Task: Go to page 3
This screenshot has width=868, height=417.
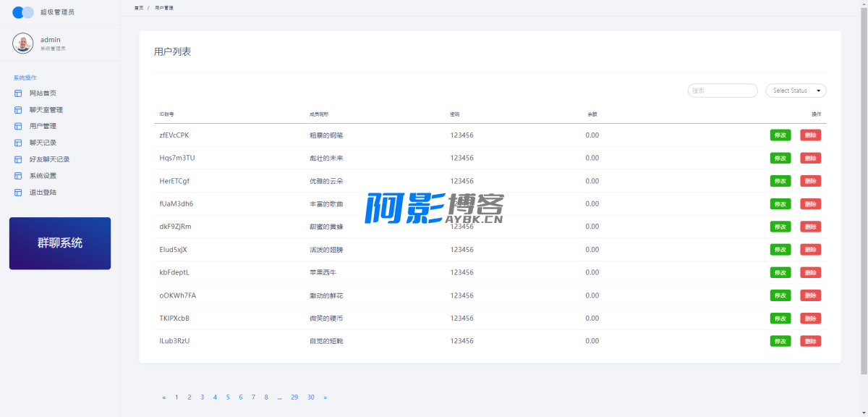Action: tap(203, 397)
